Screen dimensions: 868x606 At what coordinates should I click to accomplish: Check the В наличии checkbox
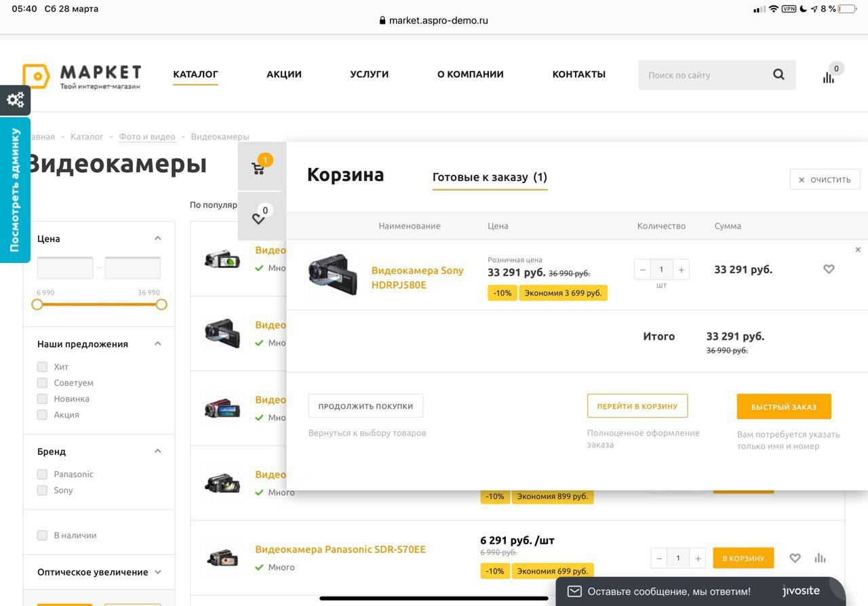point(42,536)
